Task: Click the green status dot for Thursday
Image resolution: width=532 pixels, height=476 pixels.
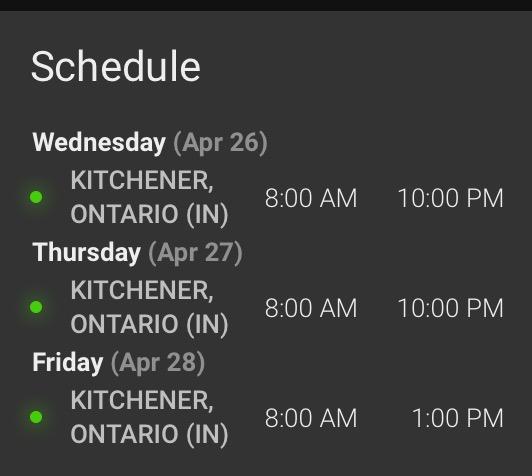Action: coord(36,307)
